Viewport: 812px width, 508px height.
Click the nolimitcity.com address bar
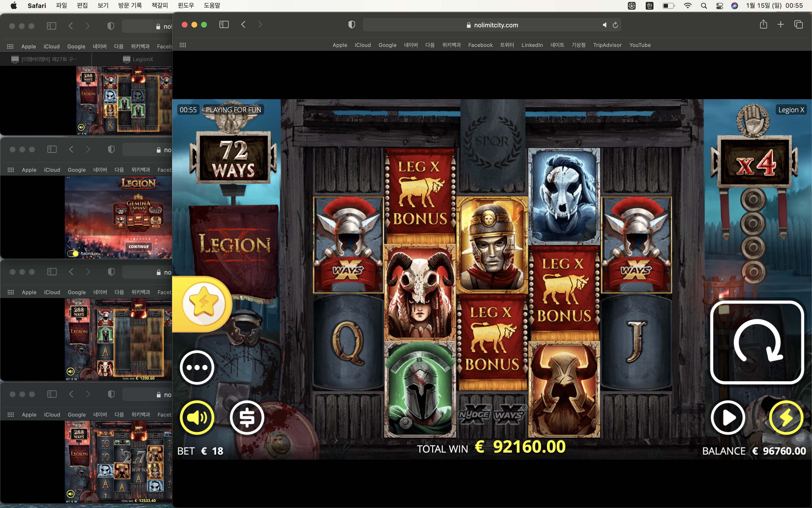coord(492,25)
